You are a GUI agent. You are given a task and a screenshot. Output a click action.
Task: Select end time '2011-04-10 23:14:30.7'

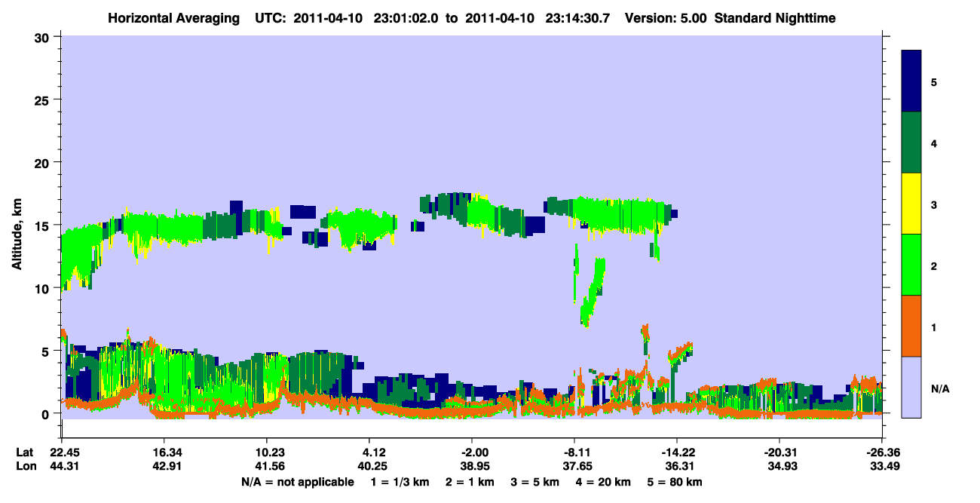pos(538,17)
